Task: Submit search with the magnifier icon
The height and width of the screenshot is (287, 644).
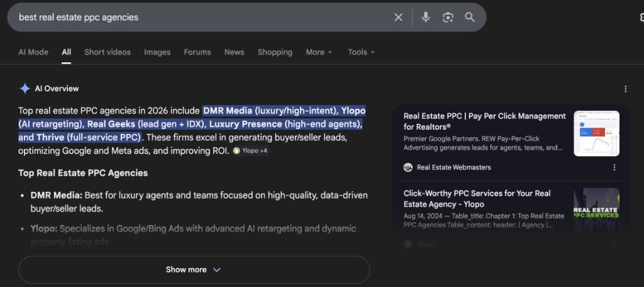Action: [x=469, y=17]
